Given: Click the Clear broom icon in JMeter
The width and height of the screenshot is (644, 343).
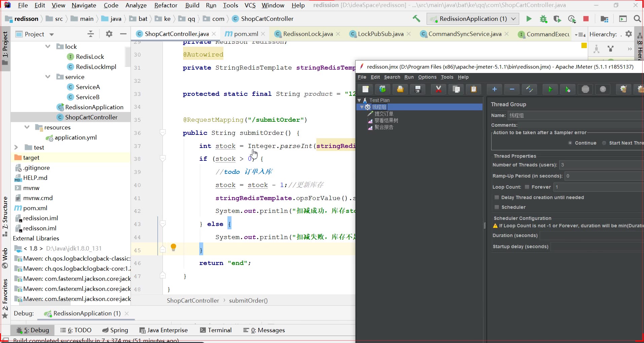Looking at the screenshot, I should pos(623,89).
